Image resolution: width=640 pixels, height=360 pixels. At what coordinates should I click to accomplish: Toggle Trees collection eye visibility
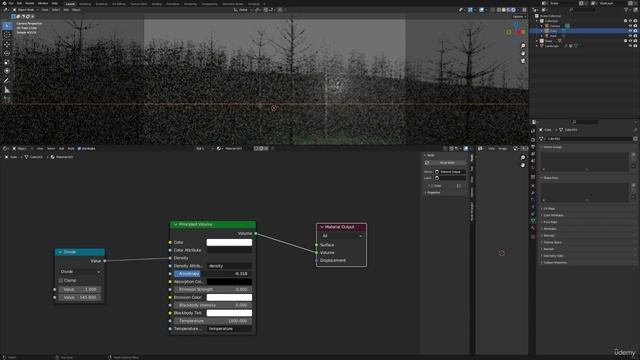[630, 41]
